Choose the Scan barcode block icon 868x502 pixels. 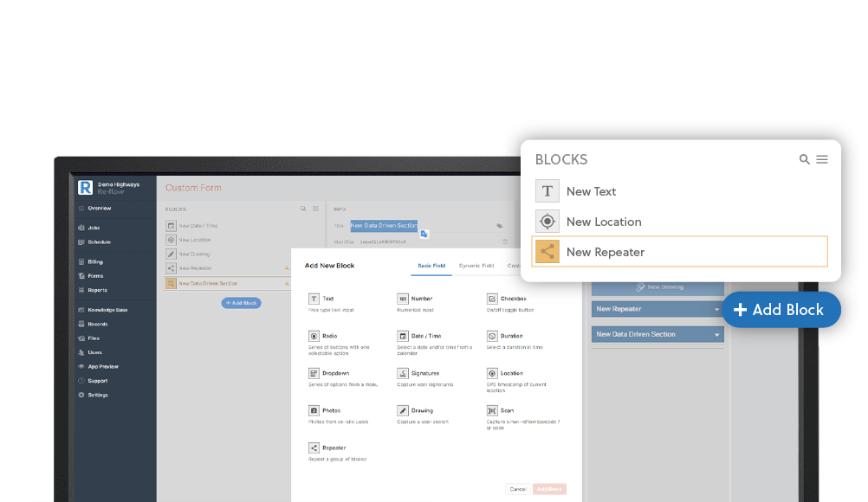(x=492, y=410)
